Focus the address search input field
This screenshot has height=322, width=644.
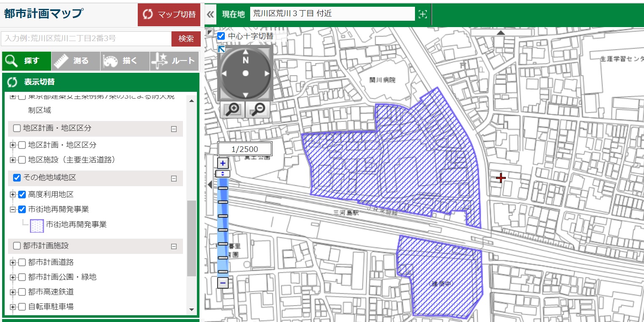[x=86, y=39]
